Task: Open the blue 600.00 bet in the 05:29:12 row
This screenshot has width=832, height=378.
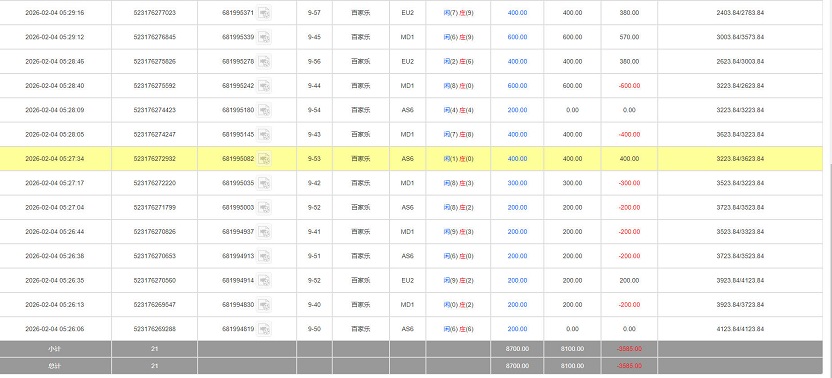Action: pyautogui.click(x=517, y=37)
